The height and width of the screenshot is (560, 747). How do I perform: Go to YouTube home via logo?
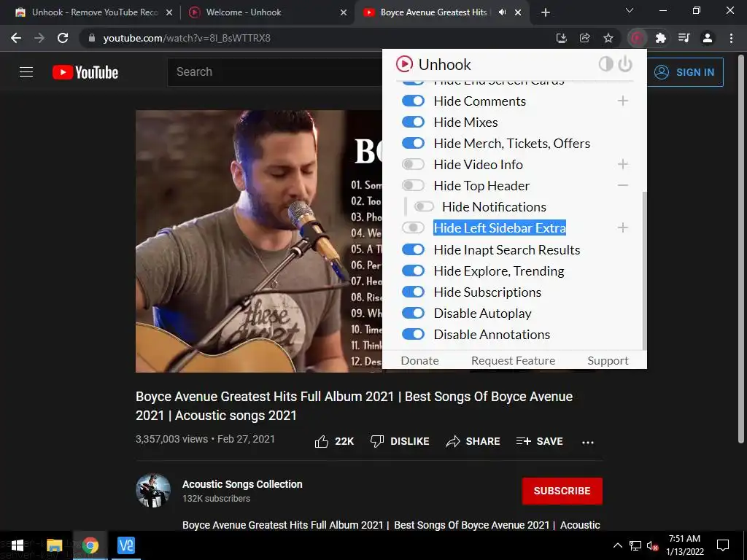85,72
